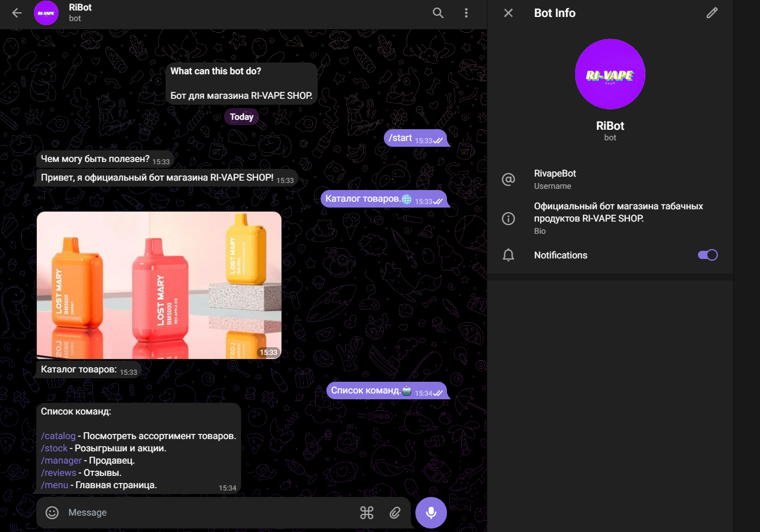Click the 'Чем могу быть полезен?' message
The image size is (760, 532).
pos(105,159)
